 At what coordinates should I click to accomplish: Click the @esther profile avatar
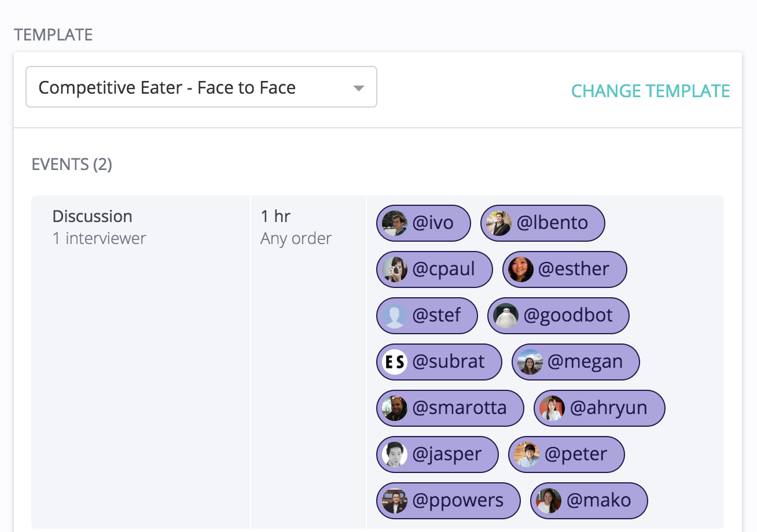[x=520, y=269]
